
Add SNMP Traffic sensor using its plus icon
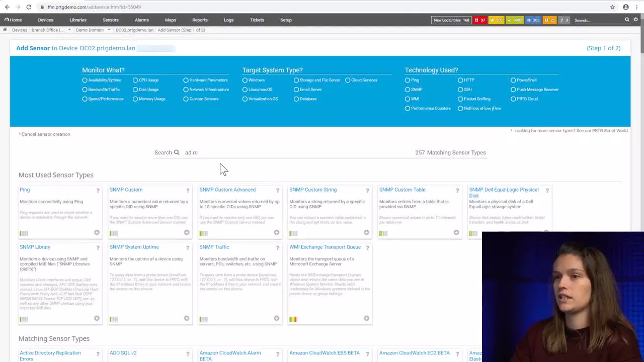point(276,318)
